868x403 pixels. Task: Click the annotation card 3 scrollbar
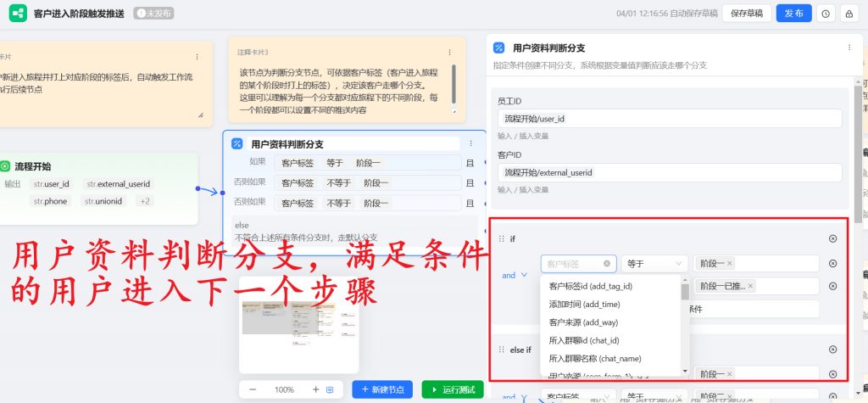(x=454, y=84)
